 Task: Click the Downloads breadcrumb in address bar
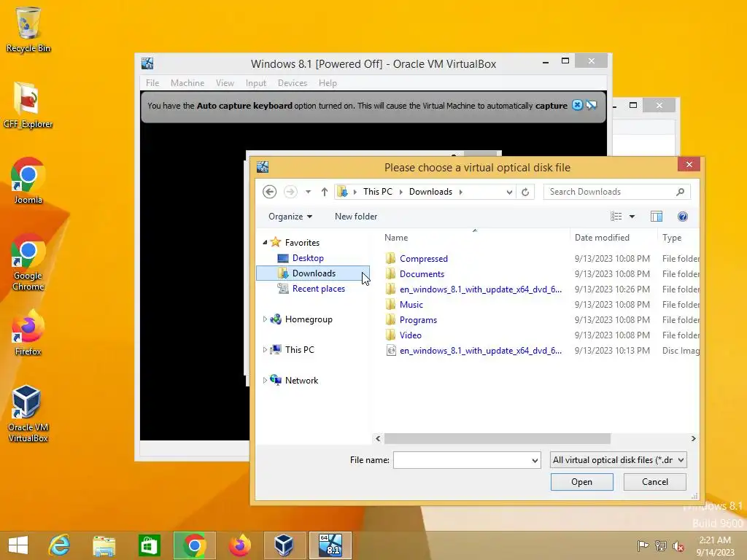(430, 192)
